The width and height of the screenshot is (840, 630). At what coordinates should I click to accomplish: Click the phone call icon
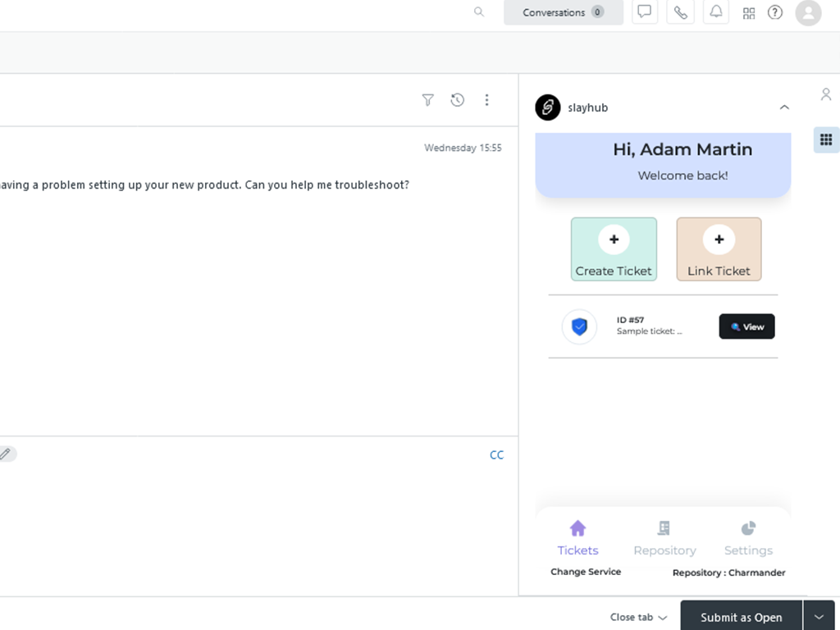[680, 12]
